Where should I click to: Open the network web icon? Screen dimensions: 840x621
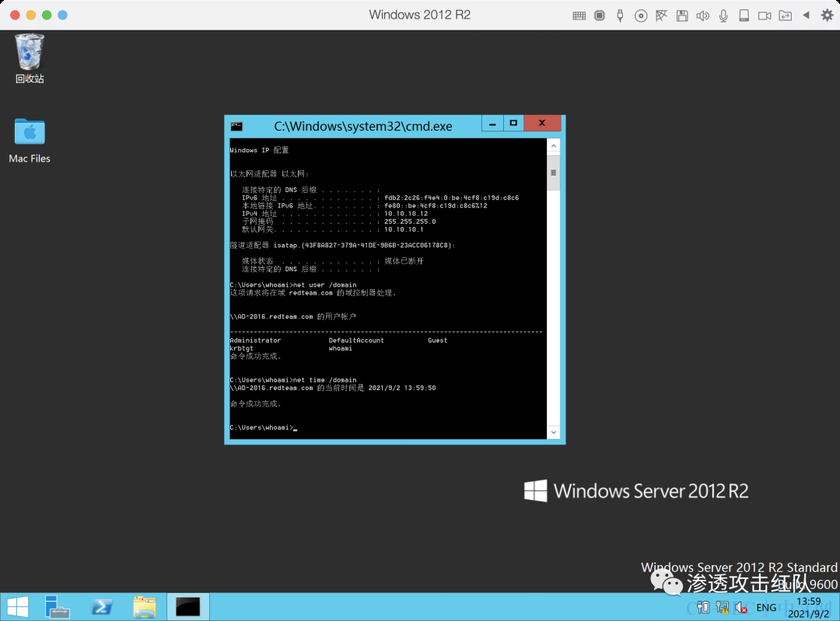[661, 16]
